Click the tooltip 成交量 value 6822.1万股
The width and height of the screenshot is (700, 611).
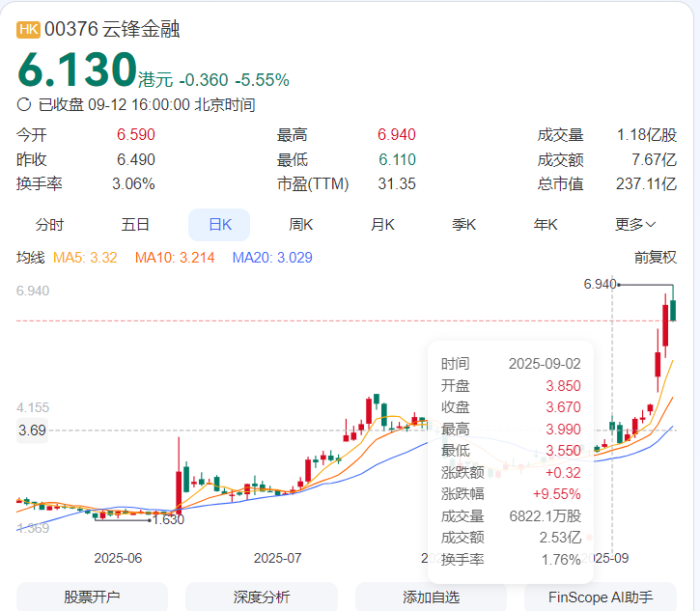click(546, 516)
